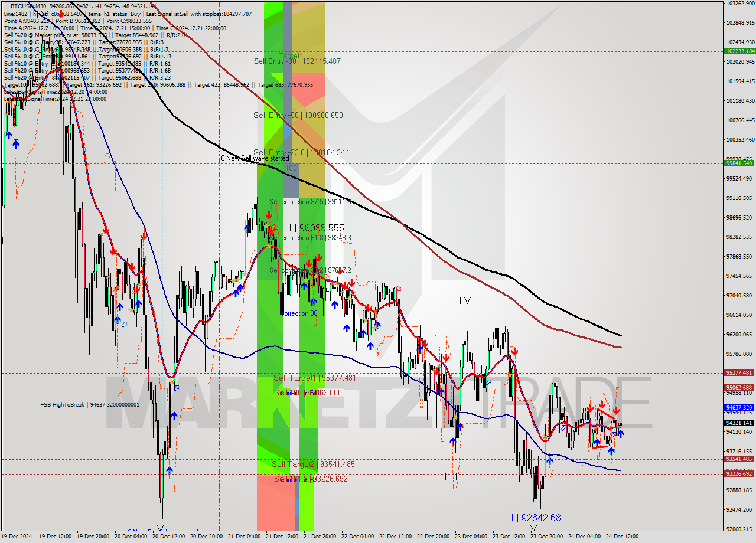Click the green 102233.184 price tag
Viewport: 756px width, 543px height.
click(739, 51)
